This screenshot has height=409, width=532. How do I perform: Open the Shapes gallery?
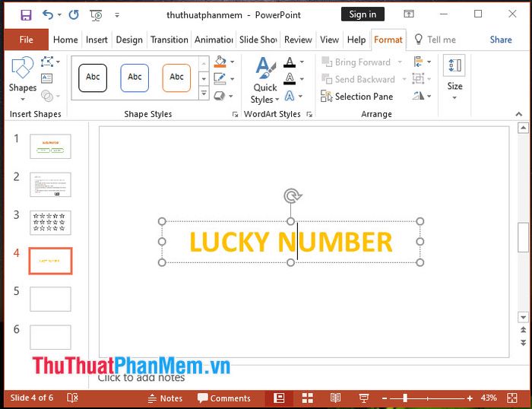click(x=22, y=76)
